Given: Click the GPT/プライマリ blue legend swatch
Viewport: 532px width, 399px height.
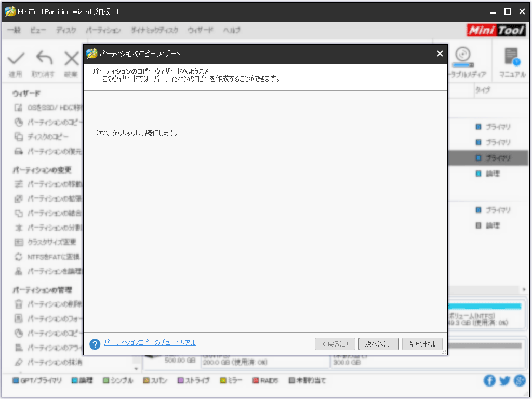Looking at the screenshot, I should (15, 381).
